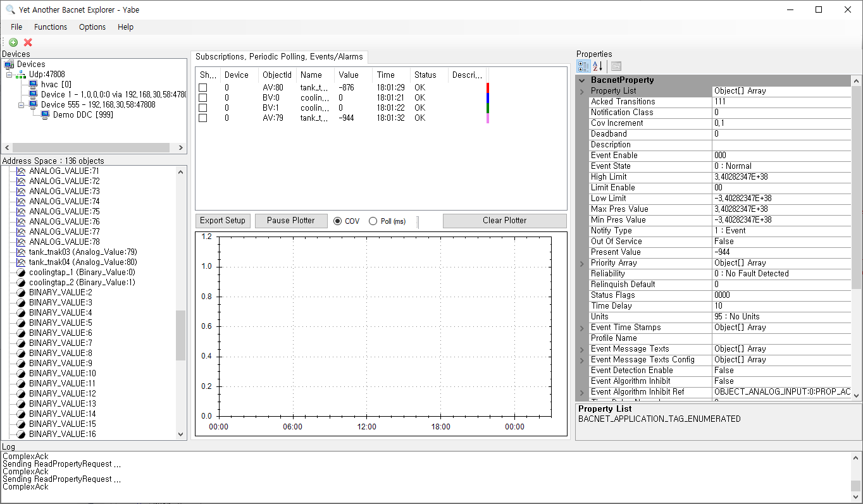Check the Show box for BV:1 row
This screenshot has width=863, height=504.
tap(203, 108)
